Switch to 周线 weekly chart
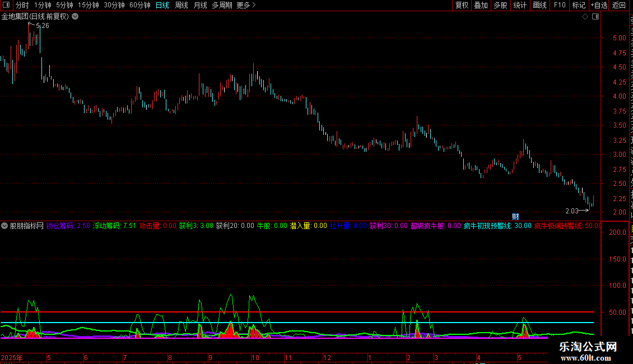The height and width of the screenshot is (364, 633). [x=181, y=5]
